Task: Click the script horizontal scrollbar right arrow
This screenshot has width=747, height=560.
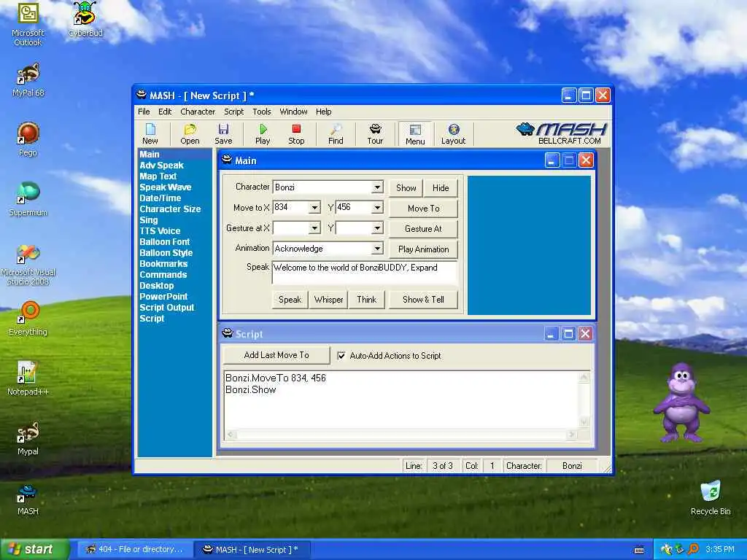Action: 572,435
